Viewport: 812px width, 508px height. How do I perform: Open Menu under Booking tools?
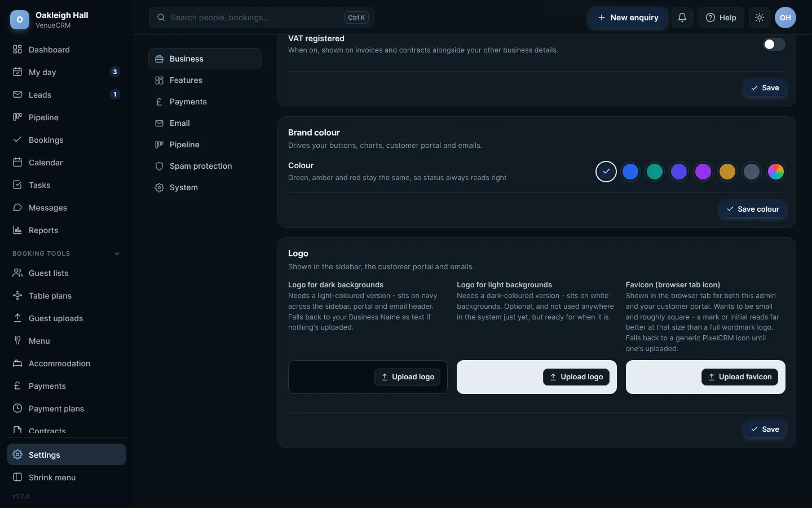point(67,341)
